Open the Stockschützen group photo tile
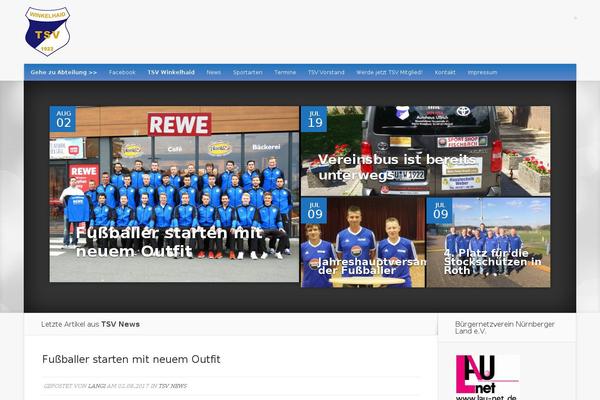 coord(489,243)
